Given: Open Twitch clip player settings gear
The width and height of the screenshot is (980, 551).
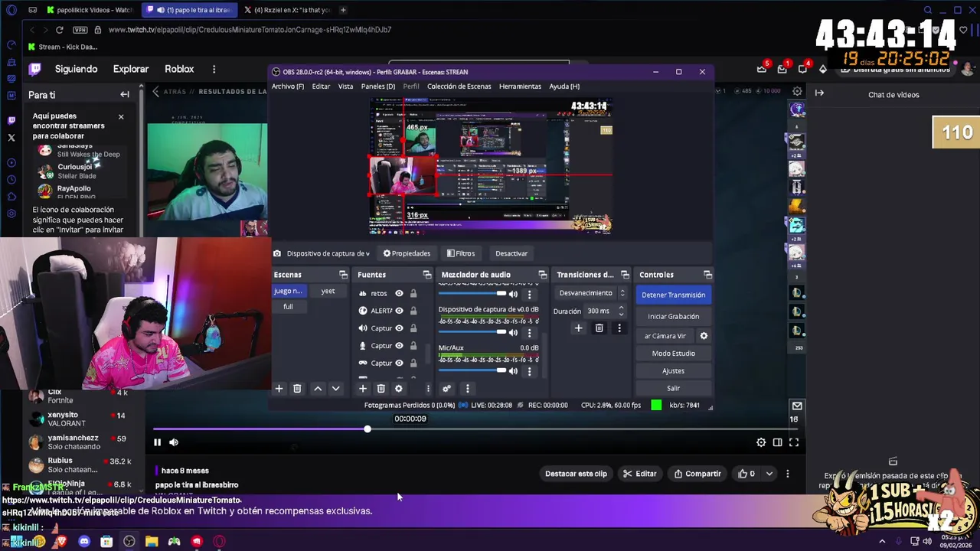Looking at the screenshot, I should coord(761,442).
